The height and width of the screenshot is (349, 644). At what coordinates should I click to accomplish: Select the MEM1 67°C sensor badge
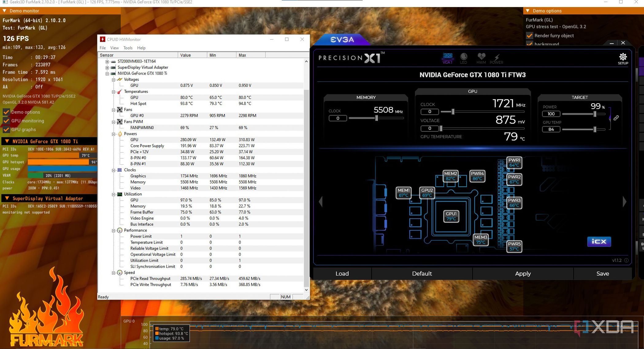click(404, 193)
